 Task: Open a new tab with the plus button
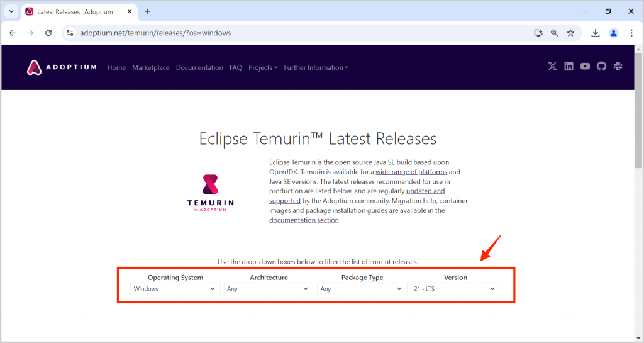(147, 11)
